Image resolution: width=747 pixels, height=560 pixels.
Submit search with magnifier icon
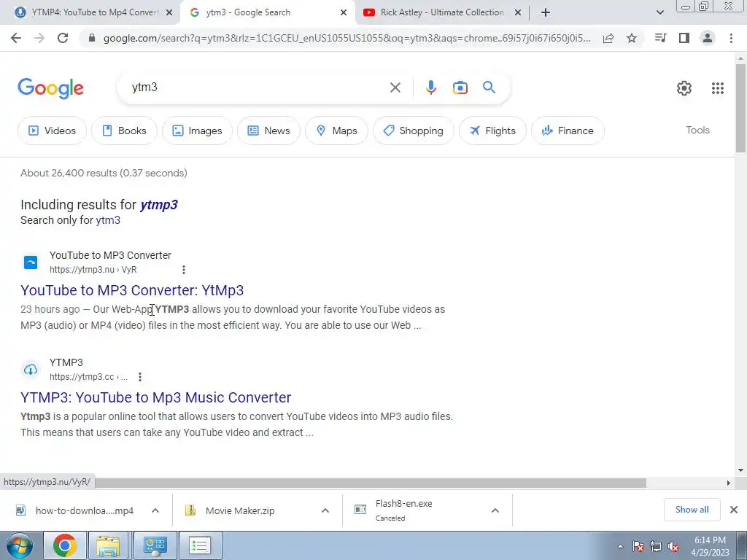pyautogui.click(x=489, y=87)
